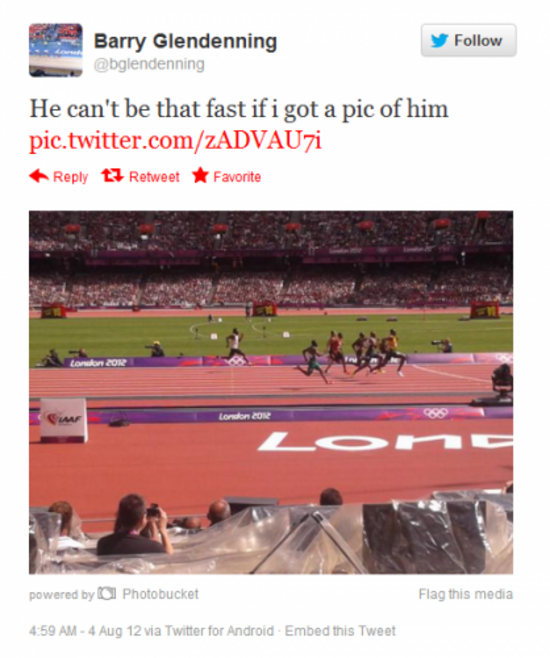Viewport: 550px width, 658px height.
Task: Click Flag this media
Action: coord(466,594)
